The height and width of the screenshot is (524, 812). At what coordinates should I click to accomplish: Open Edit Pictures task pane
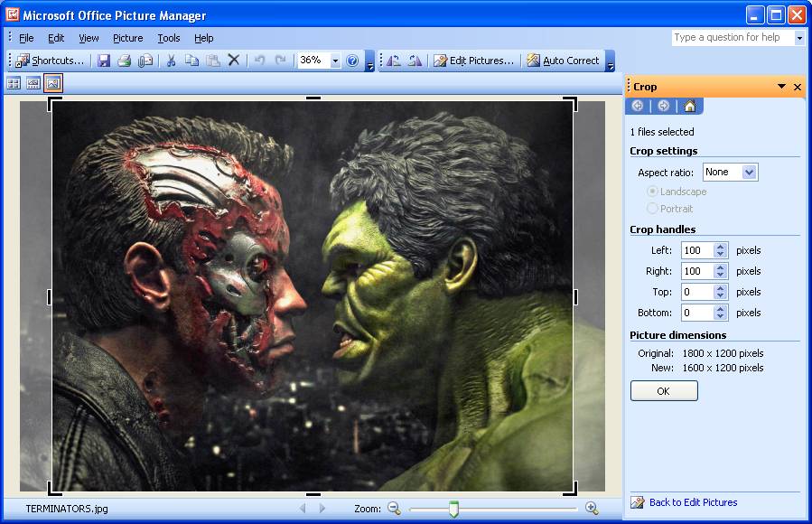point(474,61)
